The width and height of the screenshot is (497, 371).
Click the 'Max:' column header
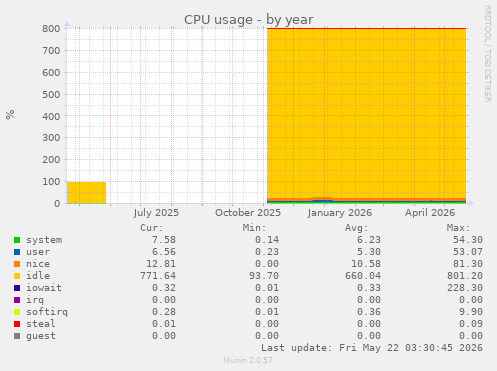click(458, 228)
